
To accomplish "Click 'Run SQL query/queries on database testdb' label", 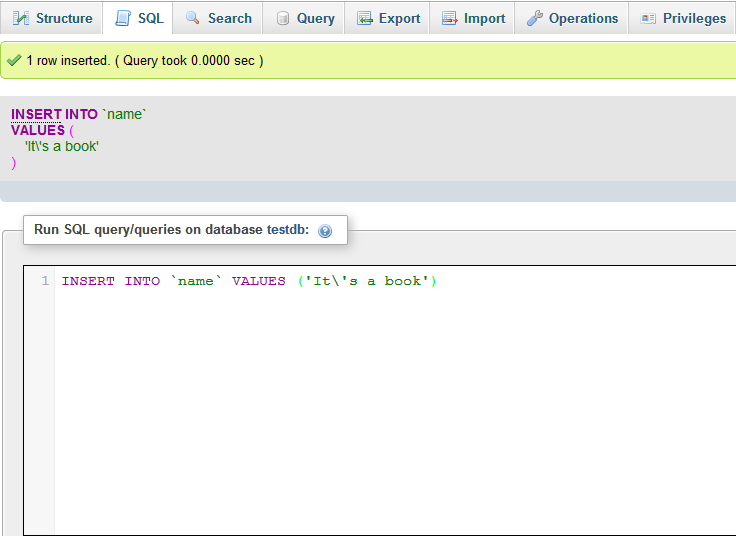I will click(x=171, y=230).
